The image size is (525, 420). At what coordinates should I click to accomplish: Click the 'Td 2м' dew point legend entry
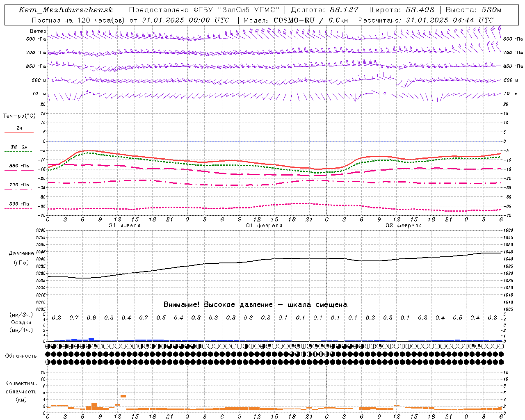[19, 147]
